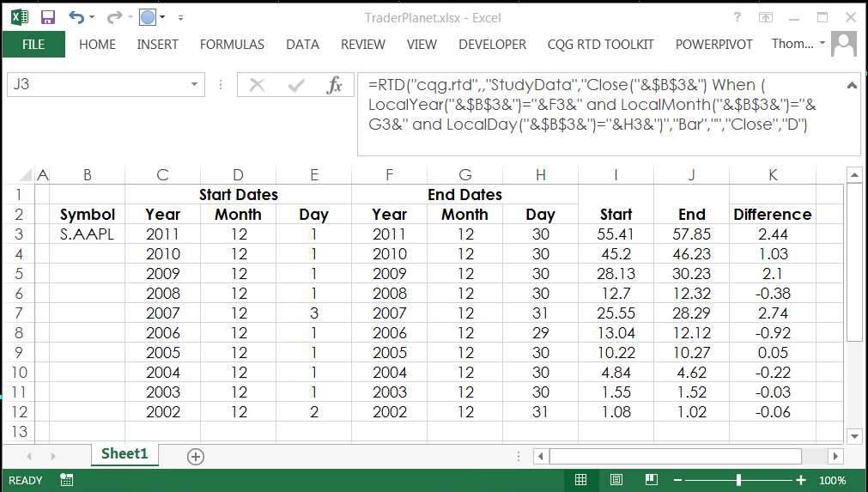Expand the Customize Quick Access Toolbar menu
Screen dimensions: 868x492
click(x=185, y=17)
